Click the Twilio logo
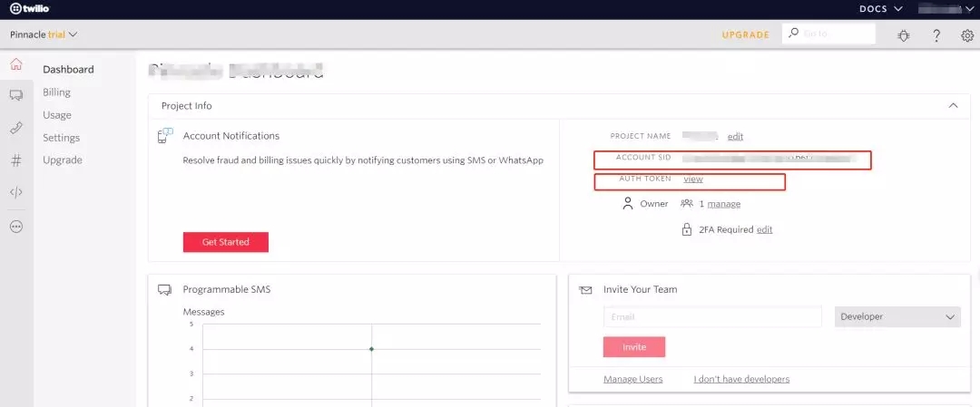The height and width of the screenshot is (407, 980). (29, 9)
